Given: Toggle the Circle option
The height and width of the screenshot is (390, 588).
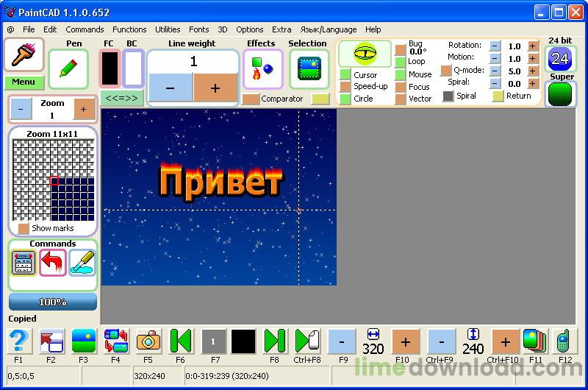Looking at the screenshot, I should [x=345, y=99].
